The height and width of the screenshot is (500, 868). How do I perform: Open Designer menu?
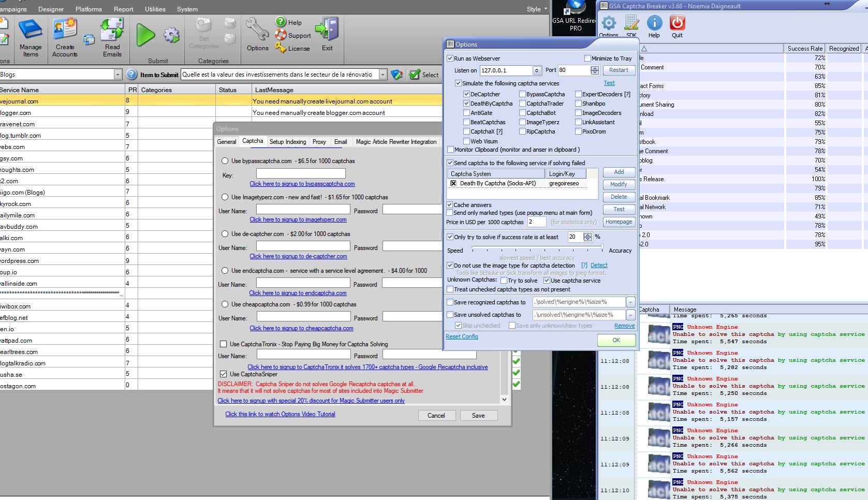click(x=51, y=9)
